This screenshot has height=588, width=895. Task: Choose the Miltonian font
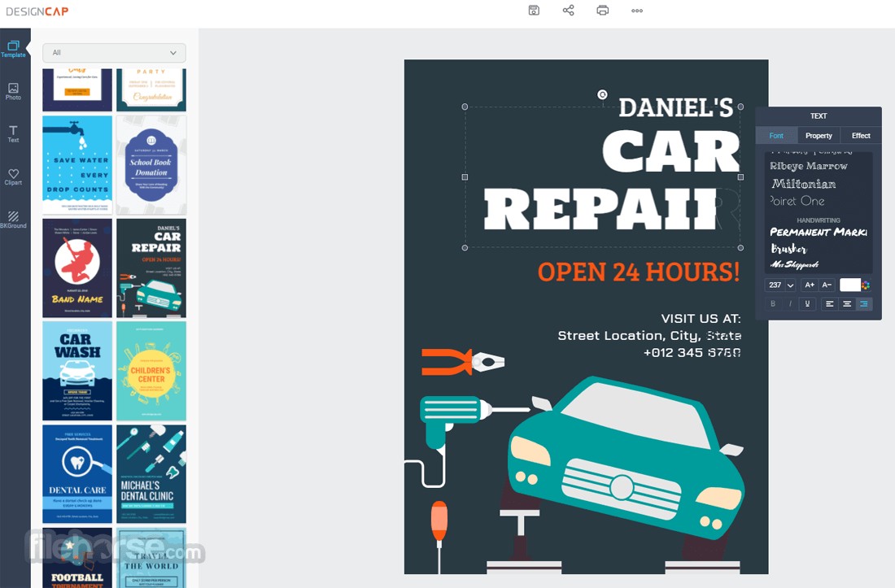804,184
